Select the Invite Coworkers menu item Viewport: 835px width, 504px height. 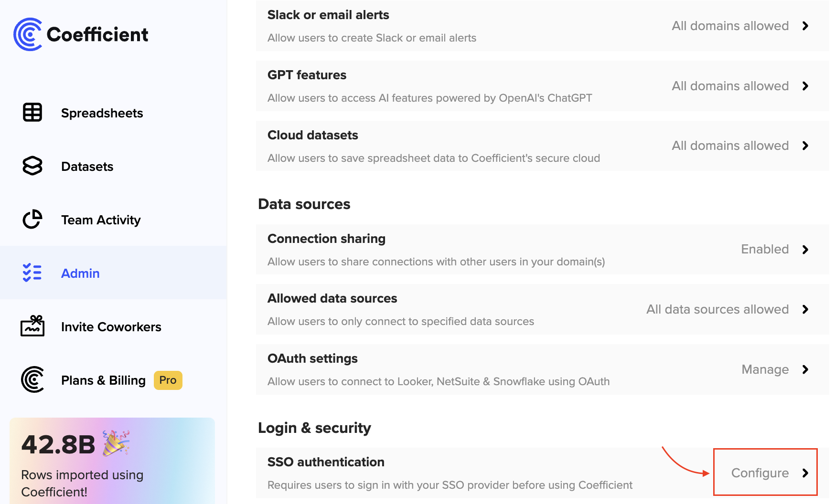click(x=111, y=327)
